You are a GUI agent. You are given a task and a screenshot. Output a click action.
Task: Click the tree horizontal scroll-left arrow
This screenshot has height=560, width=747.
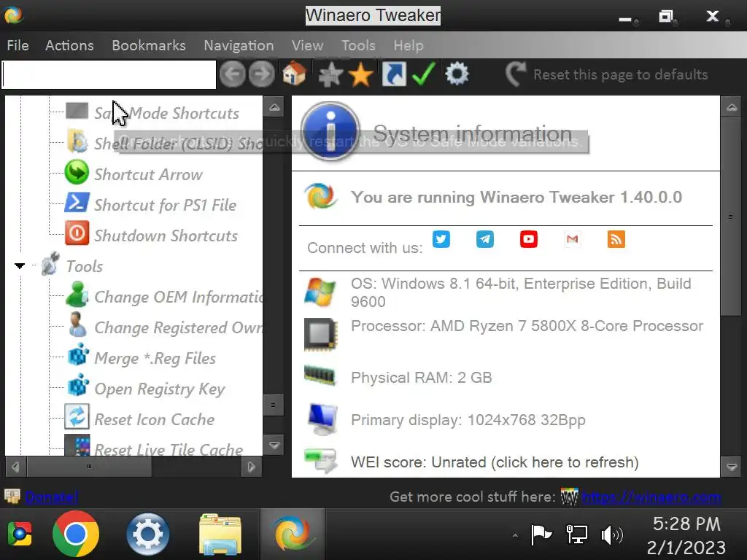pyautogui.click(x=15, y=467)
